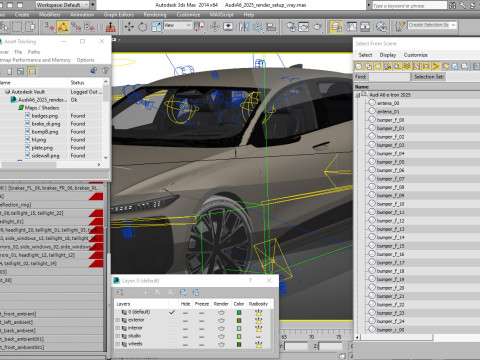The width and height of the screenshot is (480, 360).
Task: Click Edit Named Selection Sets icon
Action: point(400,27)
